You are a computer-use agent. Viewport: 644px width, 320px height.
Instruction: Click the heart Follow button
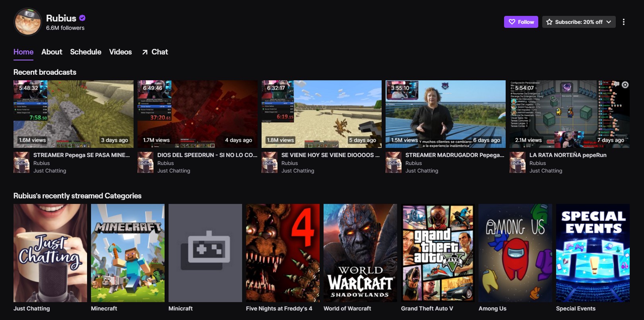click(521, 22)
